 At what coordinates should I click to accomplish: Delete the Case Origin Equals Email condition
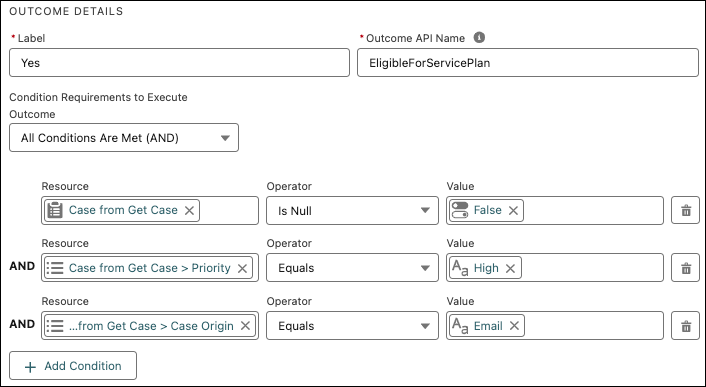tap(685, 325)
